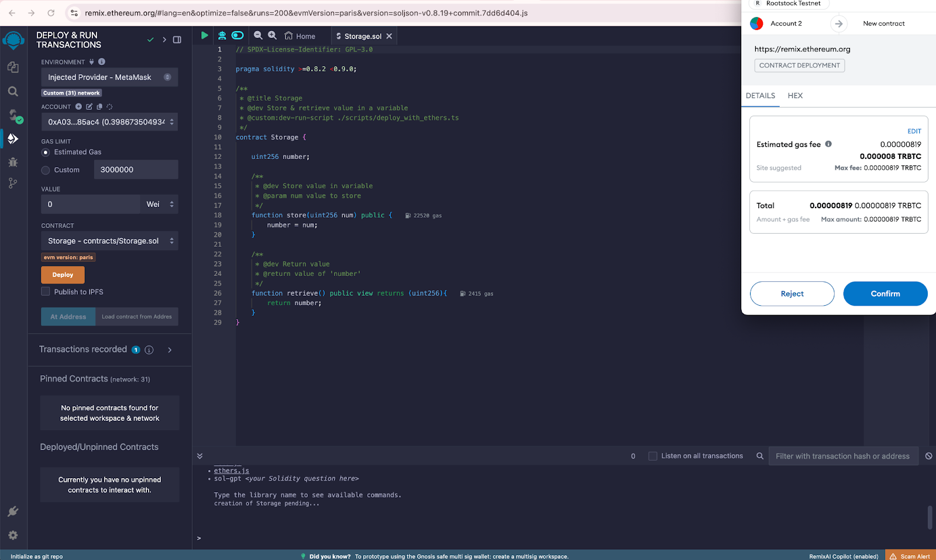Run the script with the green play icon
936x560 pixels.
[x=204, y=35]
